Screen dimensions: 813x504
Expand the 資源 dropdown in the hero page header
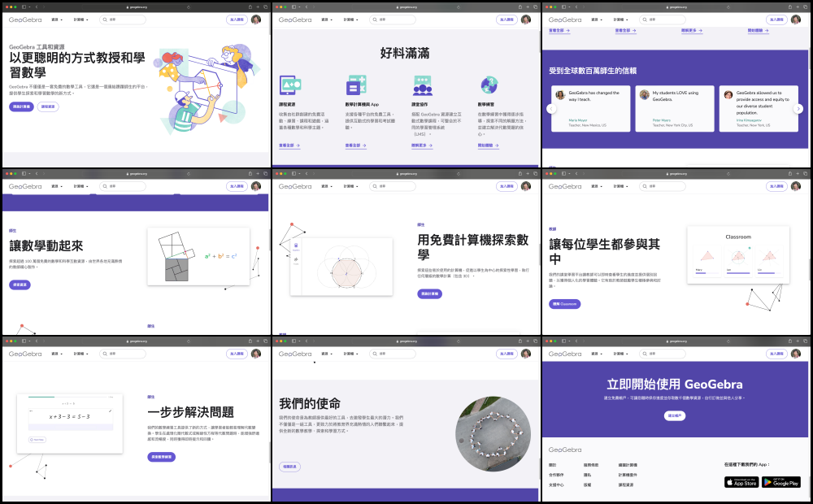pyautogui.click(x=58, y=19)
